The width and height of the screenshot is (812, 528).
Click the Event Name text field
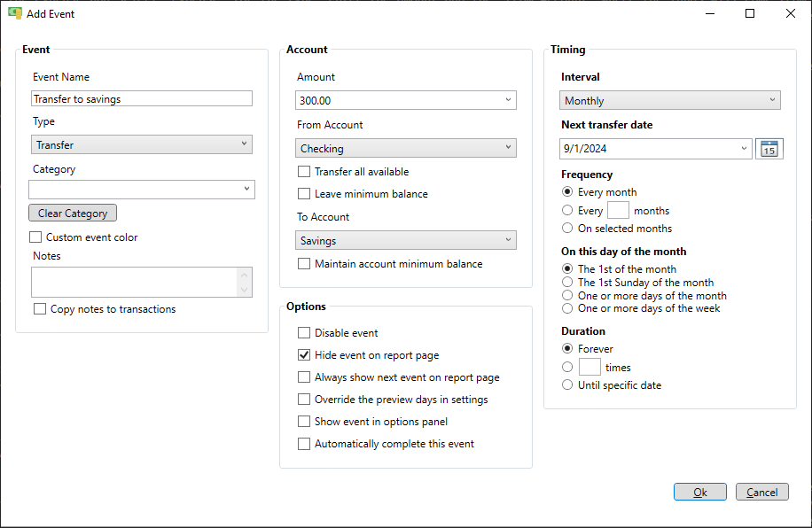click(141, 98)
